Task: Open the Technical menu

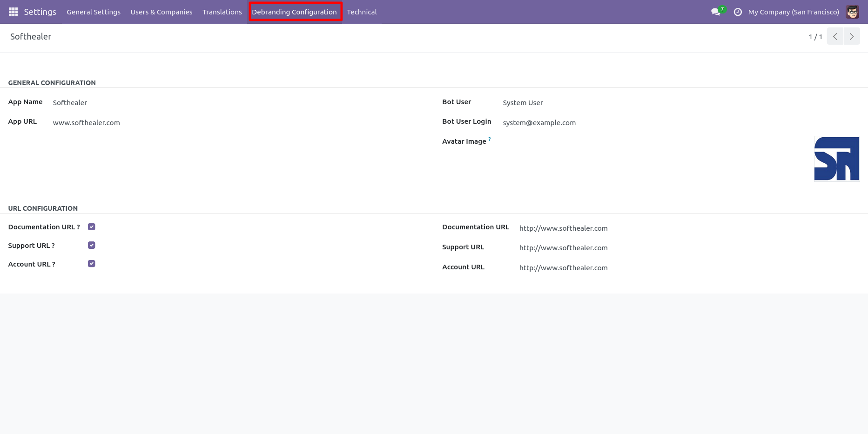Action: pos(362,12)
